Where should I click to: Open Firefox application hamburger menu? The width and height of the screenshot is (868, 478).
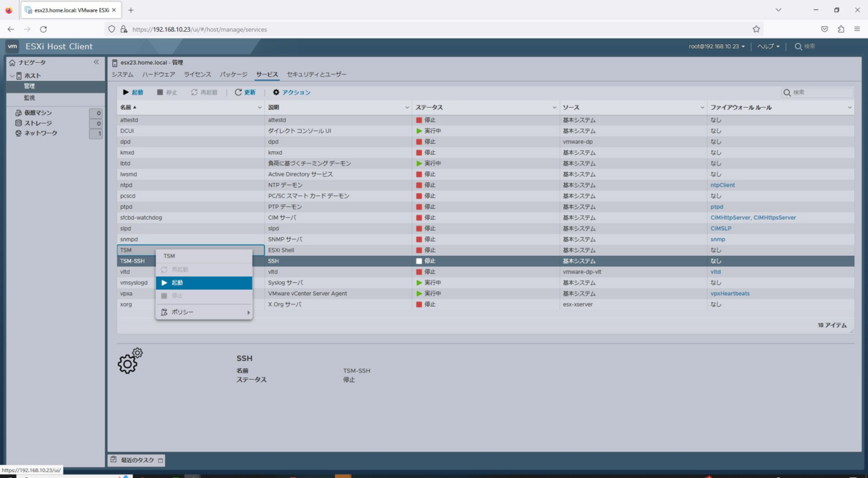(857, 29)
